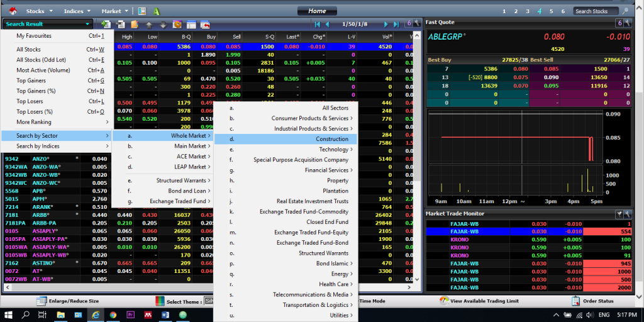Collapse the Search Result dropdown
Viewport: 644px width, 322px height.
[x=48, y=25]
